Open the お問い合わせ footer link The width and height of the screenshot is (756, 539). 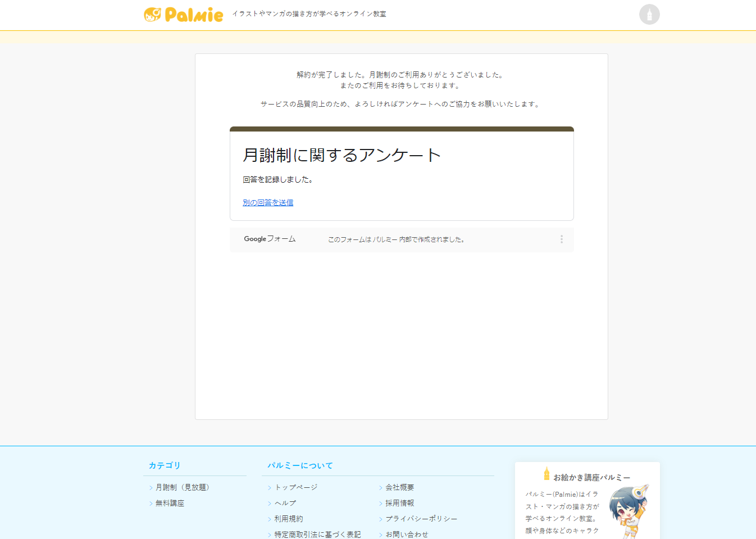pos(407,535)
